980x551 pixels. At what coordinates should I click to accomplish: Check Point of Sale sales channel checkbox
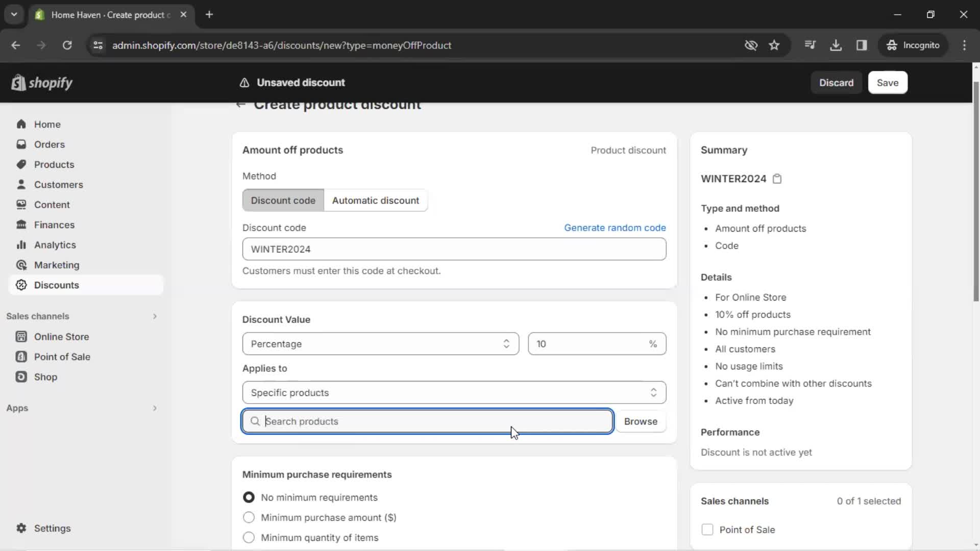click(707, 530)
